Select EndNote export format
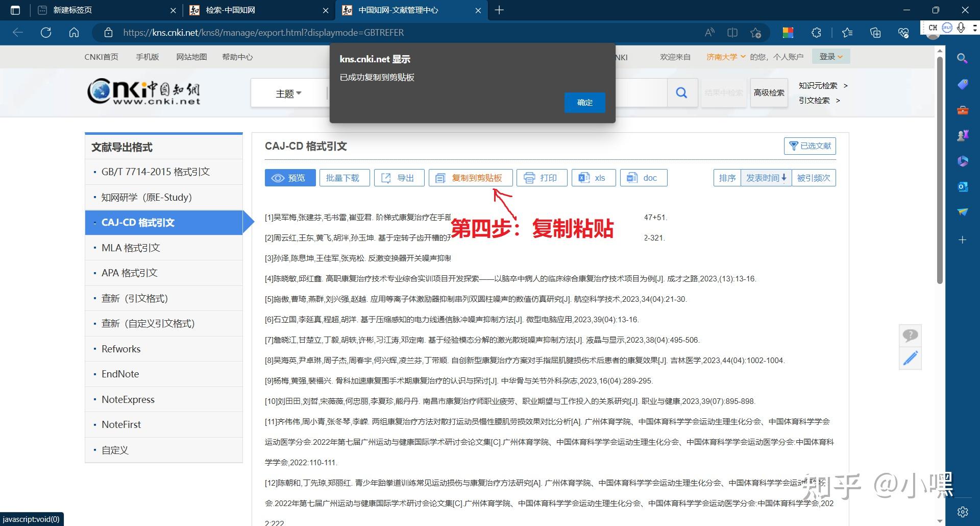Viewport: 980px width, 526px height. (x=164, y=374)
